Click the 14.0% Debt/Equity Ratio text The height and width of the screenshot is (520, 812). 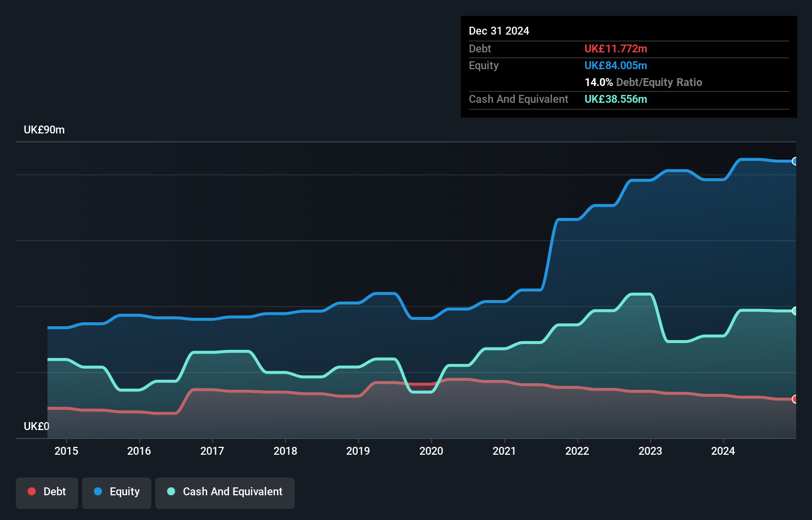click(643, 82)
